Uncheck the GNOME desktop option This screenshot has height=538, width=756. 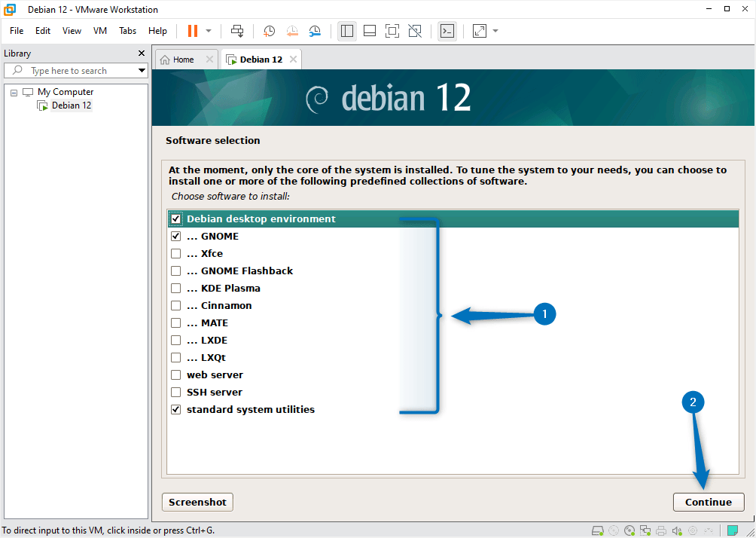(x=175, y=236)
